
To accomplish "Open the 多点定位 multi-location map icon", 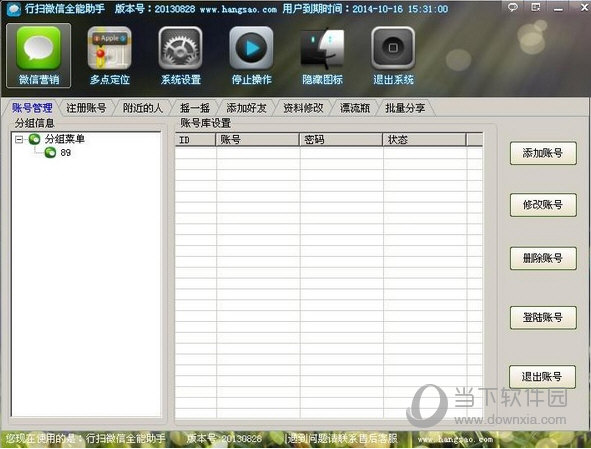I will 109,55.
